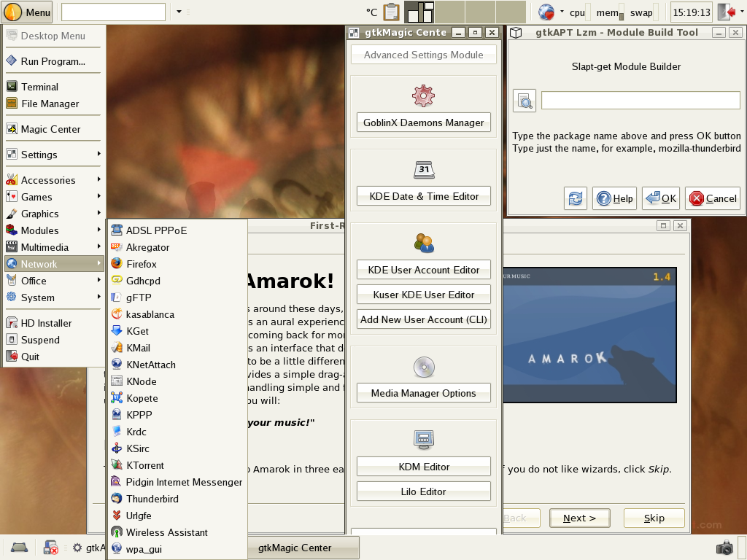The height and width of the screenshot is (560, 747).
Task: Expand the Games submenu
Action: (53, 197)
